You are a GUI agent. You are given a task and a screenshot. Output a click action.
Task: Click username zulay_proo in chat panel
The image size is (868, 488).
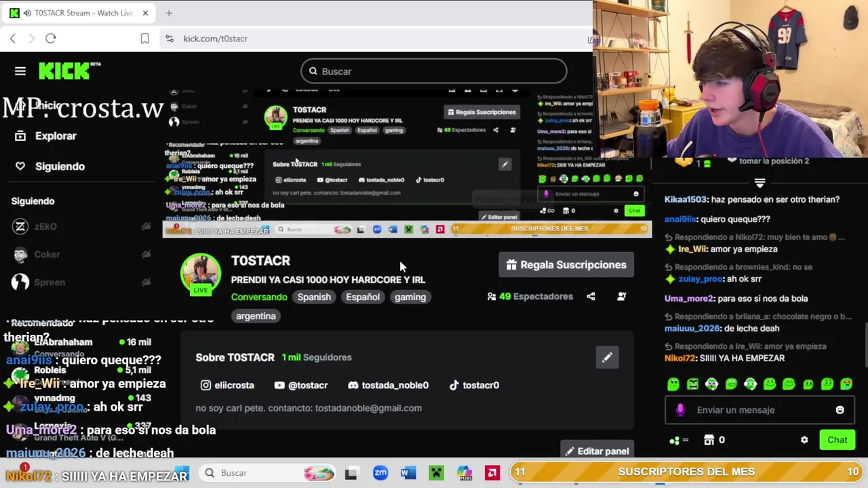click(701, 279)
